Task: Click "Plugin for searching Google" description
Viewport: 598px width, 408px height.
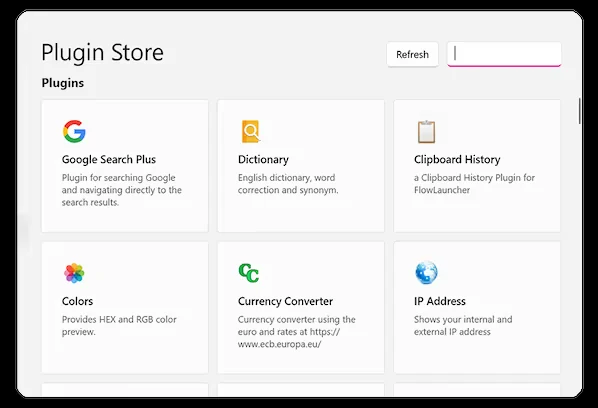Action: [x=122, y=190]
